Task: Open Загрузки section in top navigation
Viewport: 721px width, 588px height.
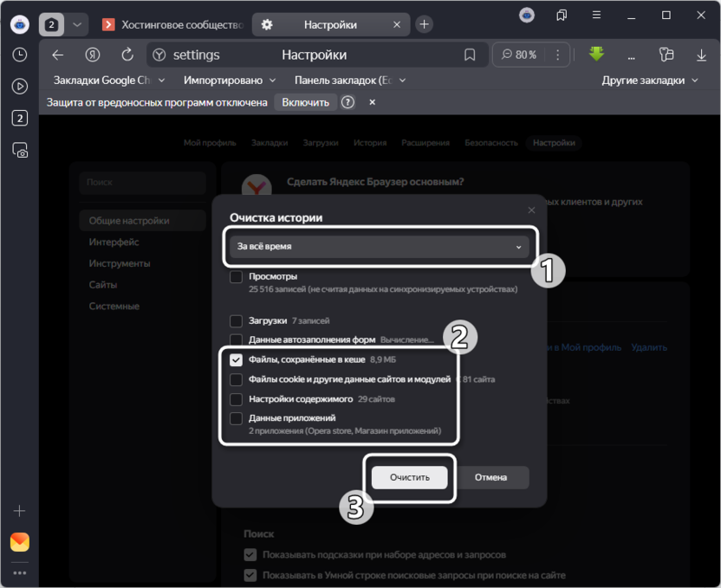Action: [321, 143]
